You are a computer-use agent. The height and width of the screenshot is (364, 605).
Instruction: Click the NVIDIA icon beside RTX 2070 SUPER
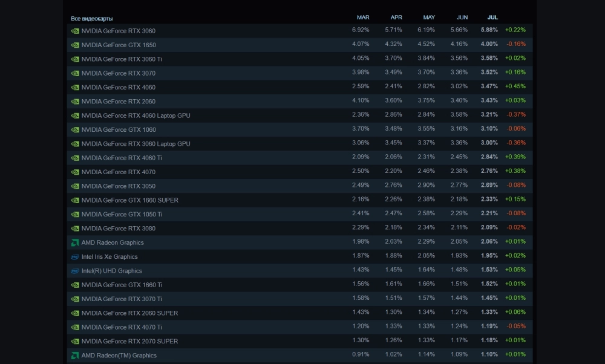coord(75,342)
